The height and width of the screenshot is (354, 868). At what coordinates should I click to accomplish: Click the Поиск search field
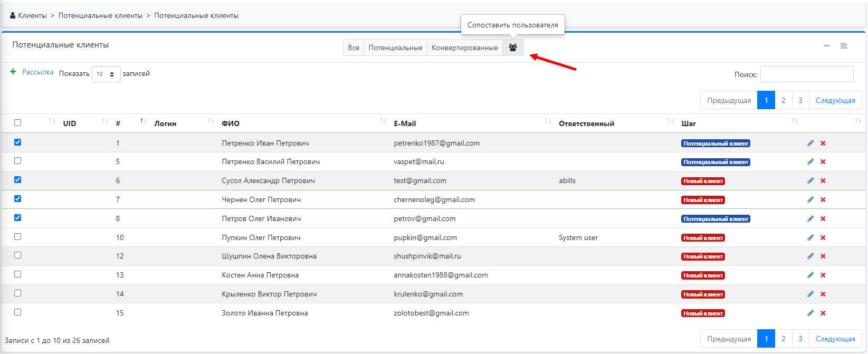[x=806, y=74]
